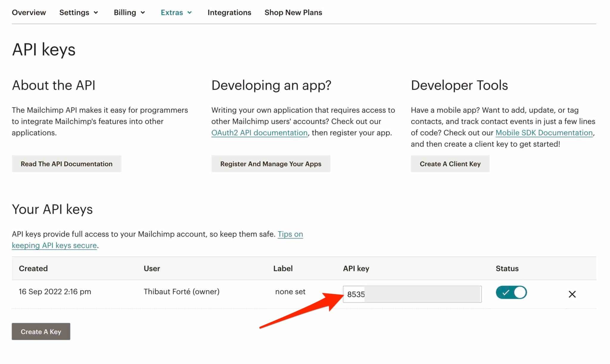Click Register And Manage Your Apps

pos(271,164)
